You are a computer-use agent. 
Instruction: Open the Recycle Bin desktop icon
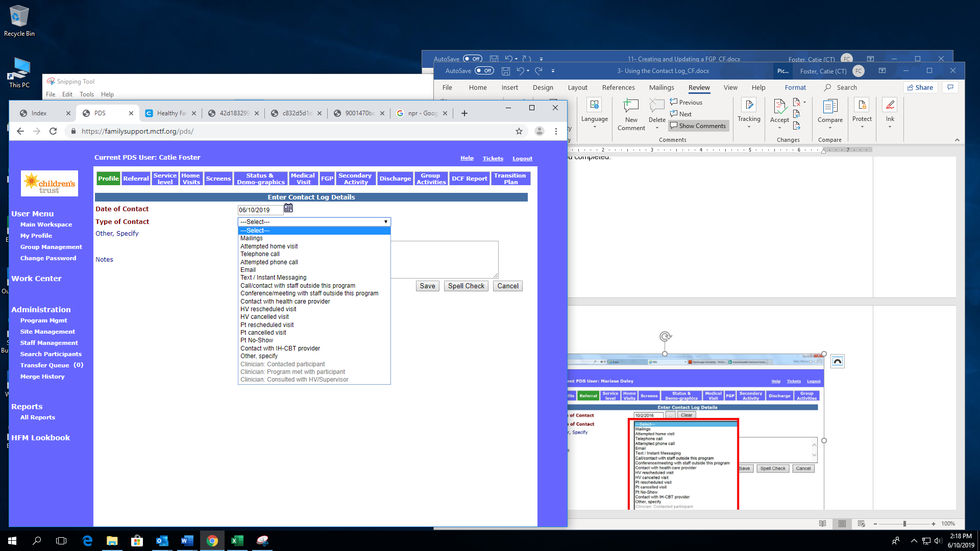click(19, 21)
